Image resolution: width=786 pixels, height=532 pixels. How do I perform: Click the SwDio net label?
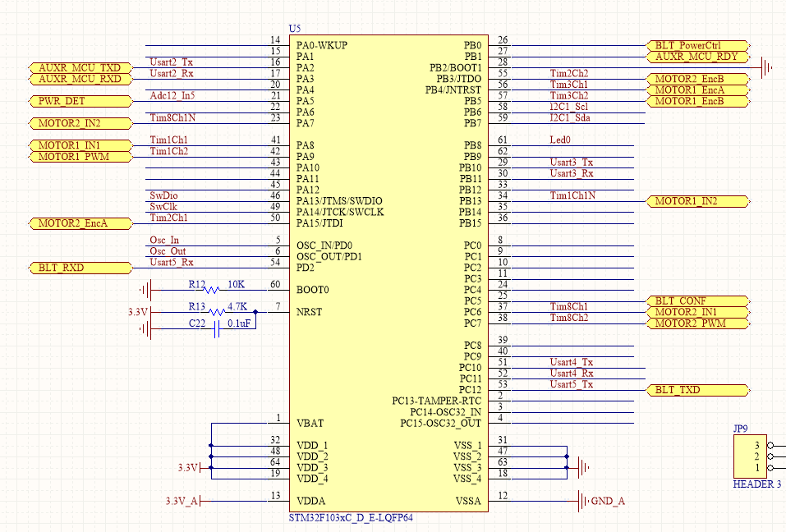164,195
